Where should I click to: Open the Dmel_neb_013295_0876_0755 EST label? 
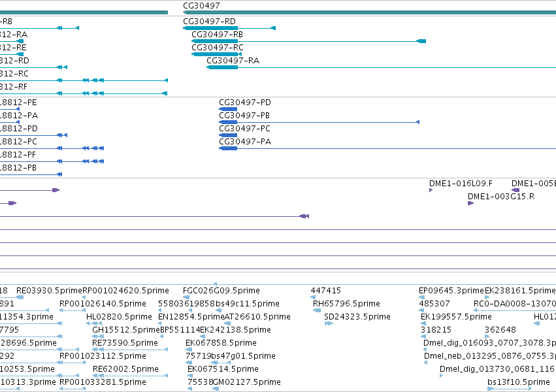pyautogui.click(x=490, y=356)
